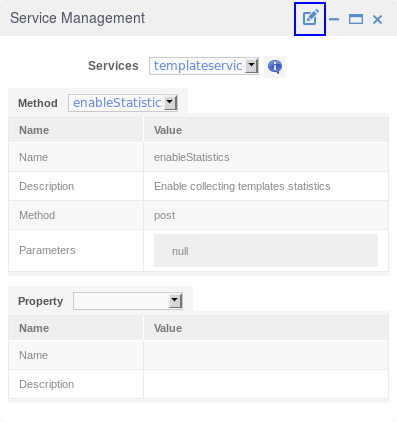This screenshot has width=397, height=422.
Task: Click the 'Name' column header in Property table
Action: click(76, 328)
